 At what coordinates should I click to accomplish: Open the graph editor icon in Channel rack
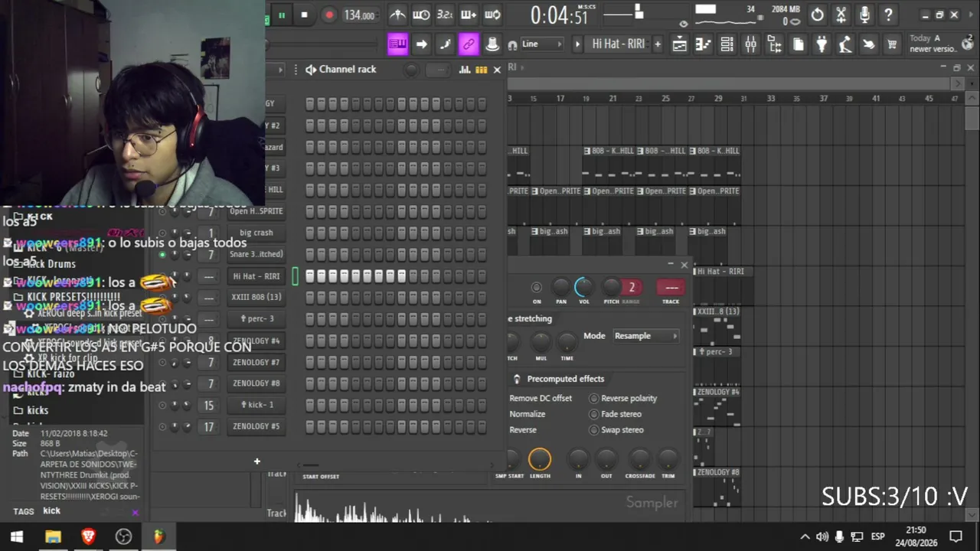tap(465, 70)
